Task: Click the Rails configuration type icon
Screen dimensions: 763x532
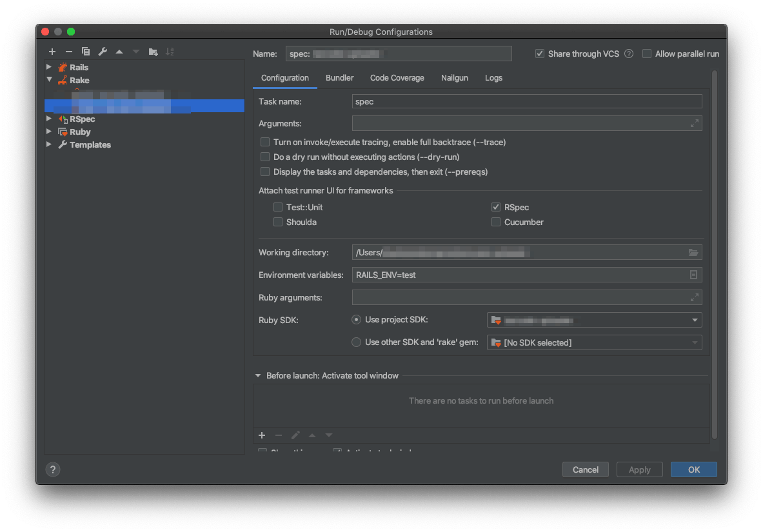Action: click(x=63, y=67)
